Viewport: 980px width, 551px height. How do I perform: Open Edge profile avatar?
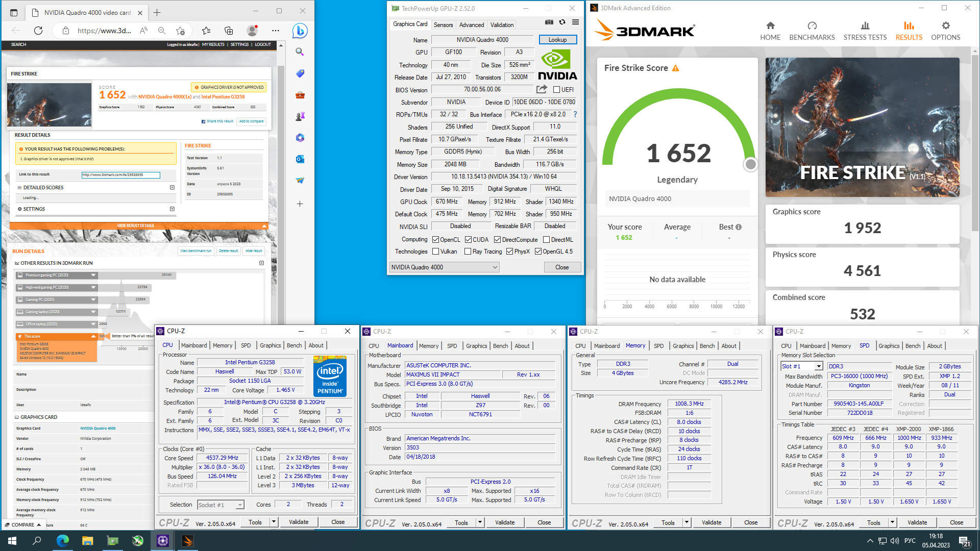pyautogui.click(x=252, y=31)
